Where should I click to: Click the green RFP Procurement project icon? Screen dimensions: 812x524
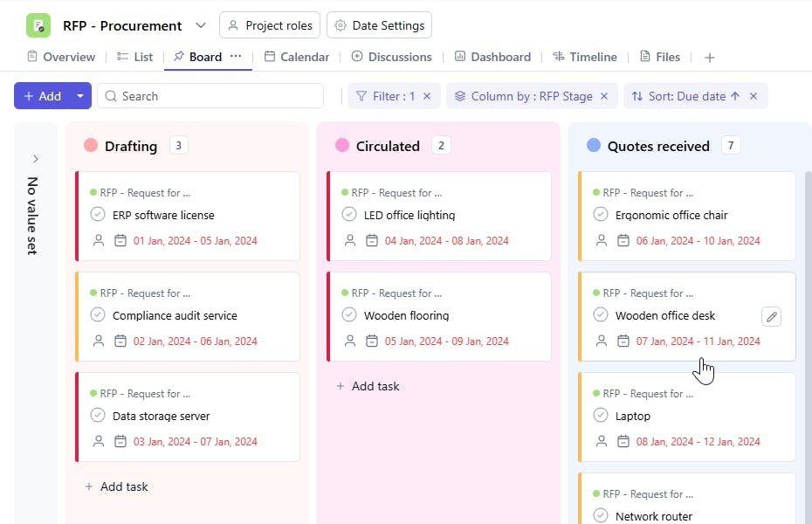(38, 25)
